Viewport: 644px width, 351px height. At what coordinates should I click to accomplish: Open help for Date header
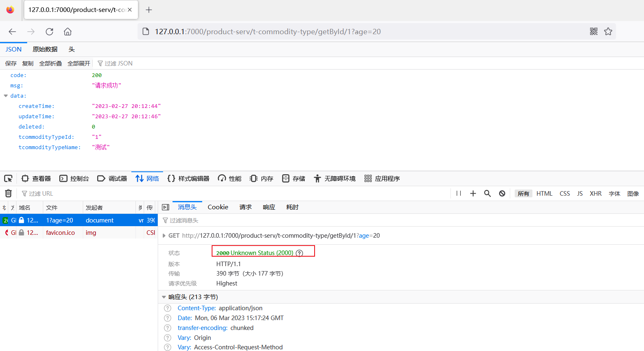168,318
